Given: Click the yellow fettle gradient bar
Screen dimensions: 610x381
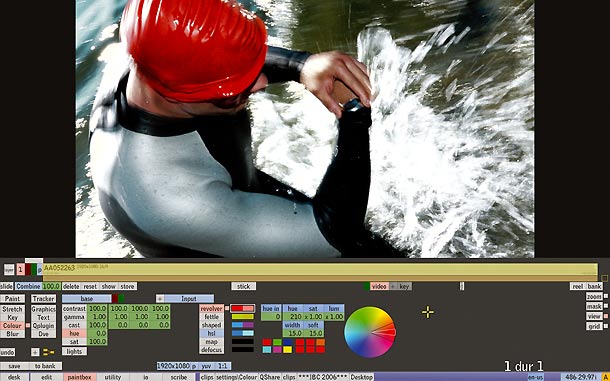Looking at the screenshot, I should pyautogui.click(x=242, y=317).
